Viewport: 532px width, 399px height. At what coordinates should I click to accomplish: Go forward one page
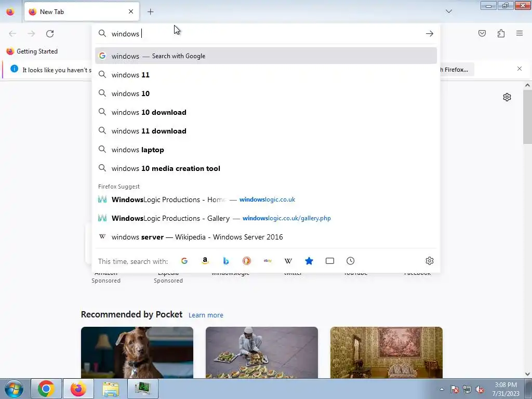pos(31,34)
